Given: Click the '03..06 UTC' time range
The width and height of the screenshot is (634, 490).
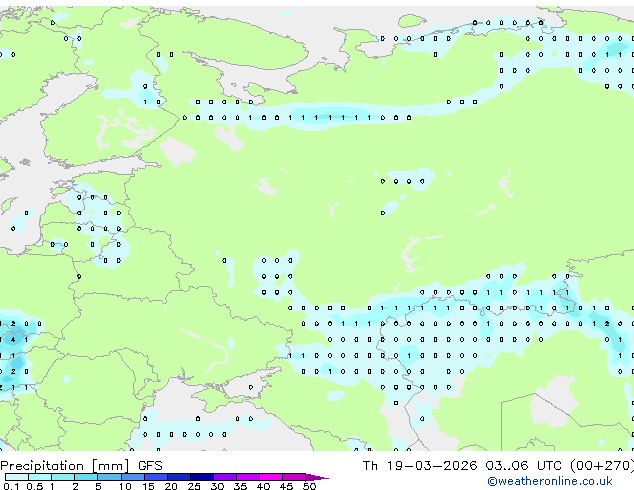Looking at the screenshot, I should [524, 466].
